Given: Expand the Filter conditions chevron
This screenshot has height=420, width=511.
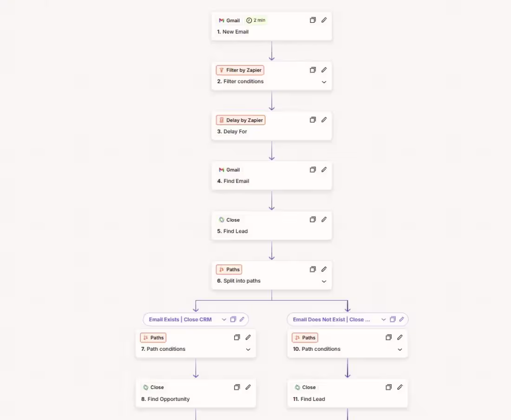Looking at the screenshot, I should [324, 82].
